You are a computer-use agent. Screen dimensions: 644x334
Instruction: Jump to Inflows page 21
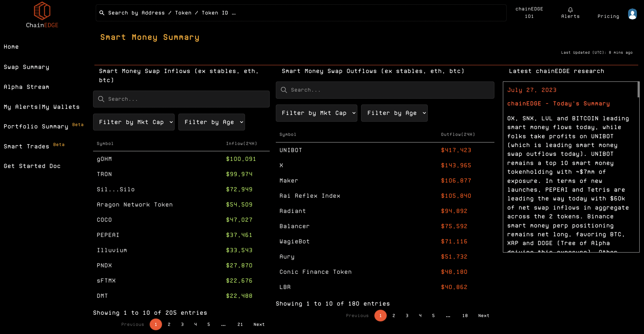click(240, 325)
